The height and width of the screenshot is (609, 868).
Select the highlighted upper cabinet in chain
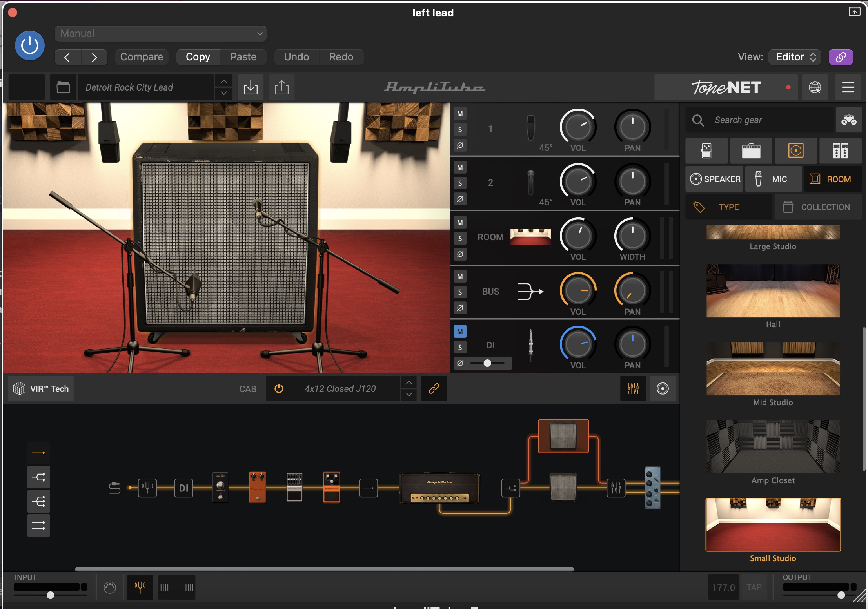point(563,436)
